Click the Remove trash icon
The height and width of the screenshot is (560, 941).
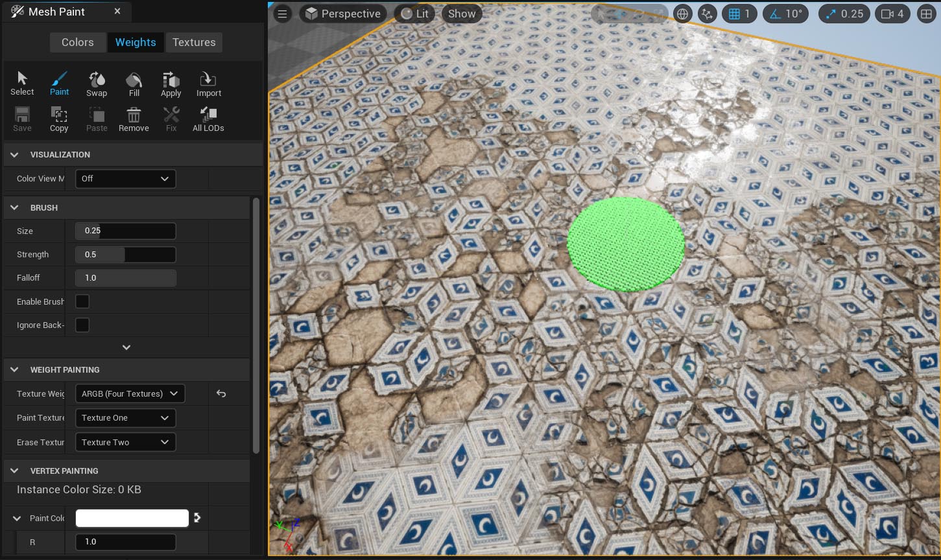134,119
